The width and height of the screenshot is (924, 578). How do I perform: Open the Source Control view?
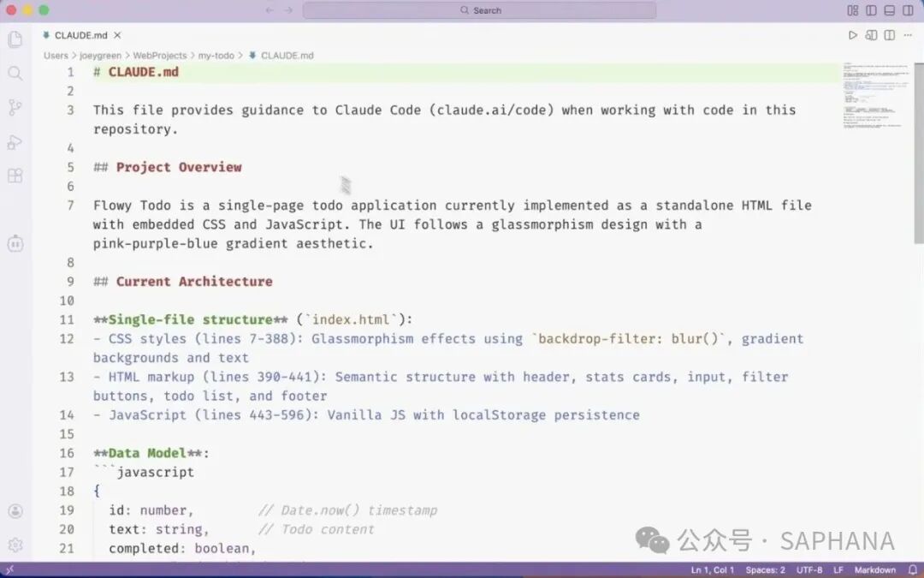coord(15,107)
